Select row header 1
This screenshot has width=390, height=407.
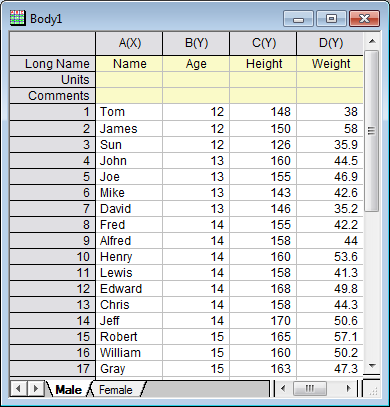(53, 112)
